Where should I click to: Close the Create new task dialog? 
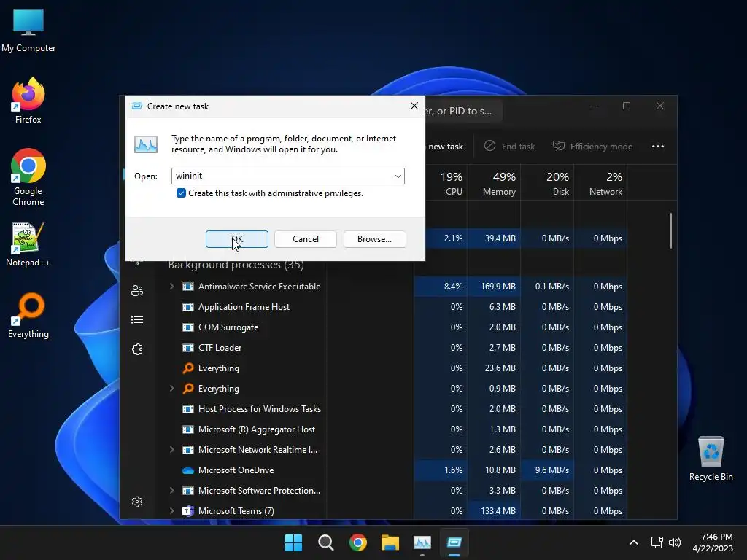414,106
